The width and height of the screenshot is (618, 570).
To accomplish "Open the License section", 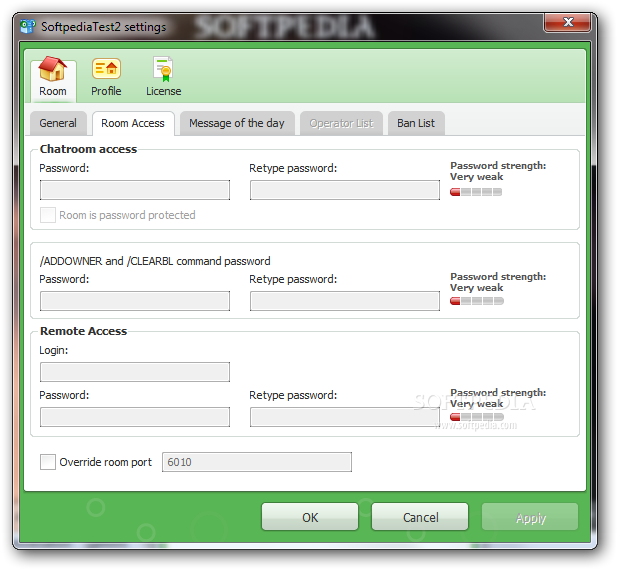I will click(164, 78).
